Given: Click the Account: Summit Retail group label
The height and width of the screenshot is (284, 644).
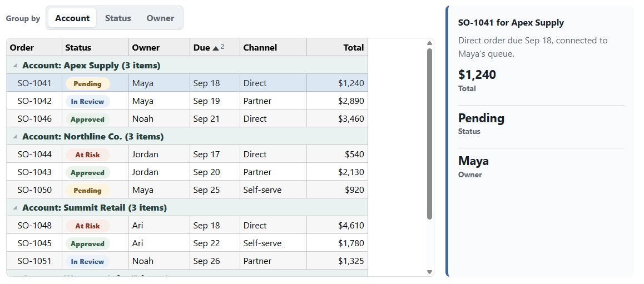Looking at the screenshot, I should pos(95,208).
